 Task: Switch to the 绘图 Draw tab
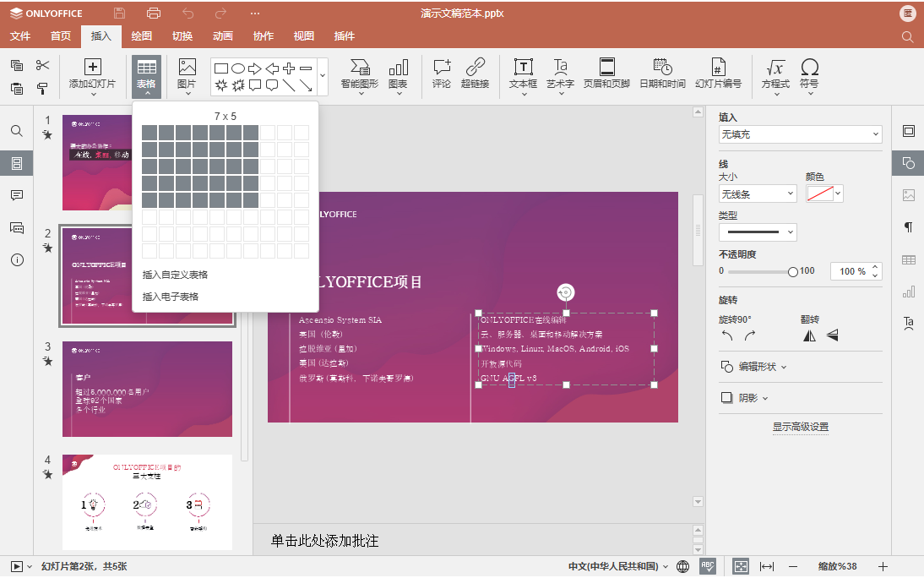(141, 36)
